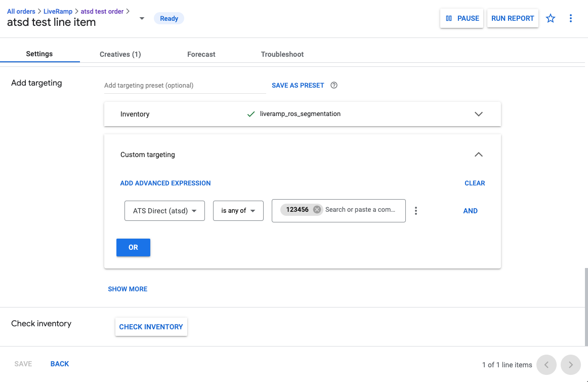The image size is (588, 382).
Task: Add an AND condition
Action: point(470,211)
